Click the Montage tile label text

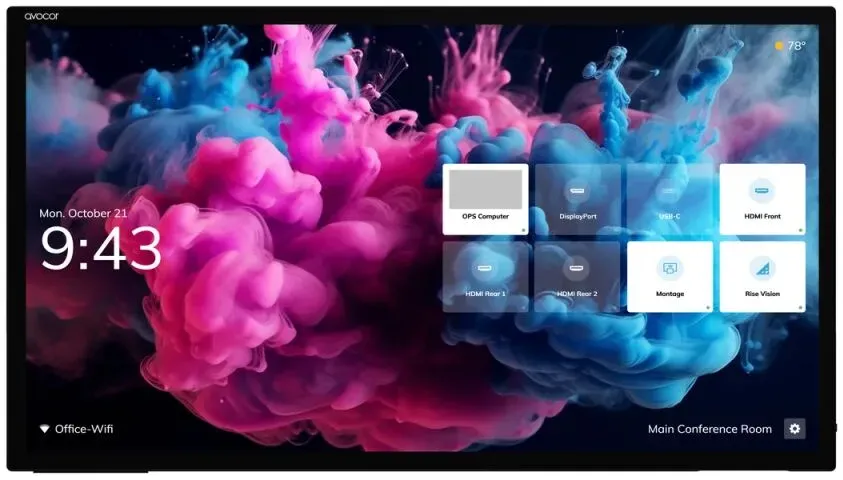click(x=670, y=293)
